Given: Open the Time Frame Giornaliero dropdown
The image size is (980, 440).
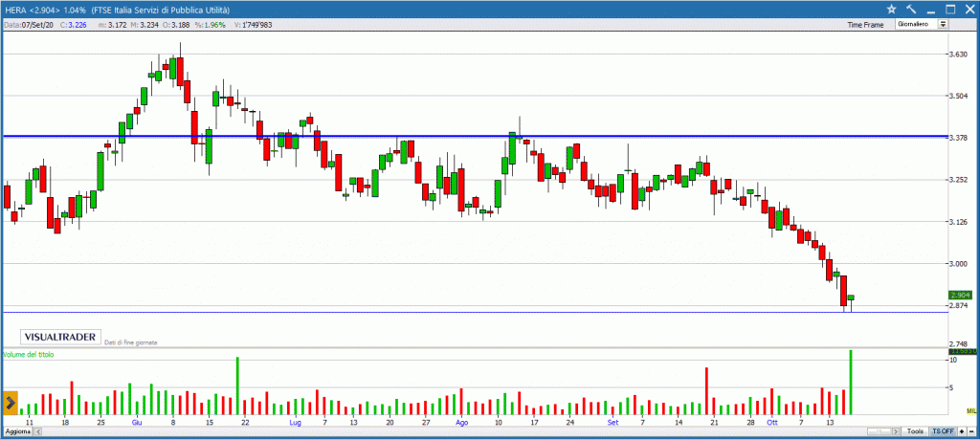Looking at the screenshot, I should click(943, 24).
